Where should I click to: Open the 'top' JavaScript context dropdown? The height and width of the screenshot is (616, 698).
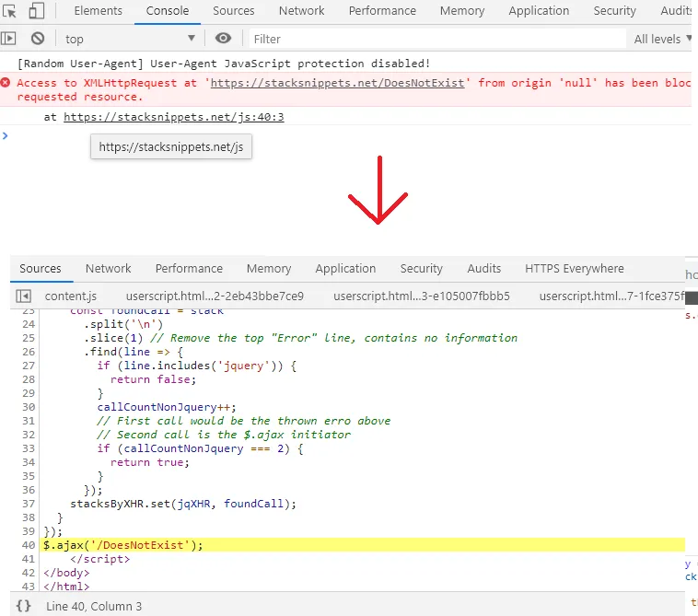pyautogui.click(x=130, y=40)
